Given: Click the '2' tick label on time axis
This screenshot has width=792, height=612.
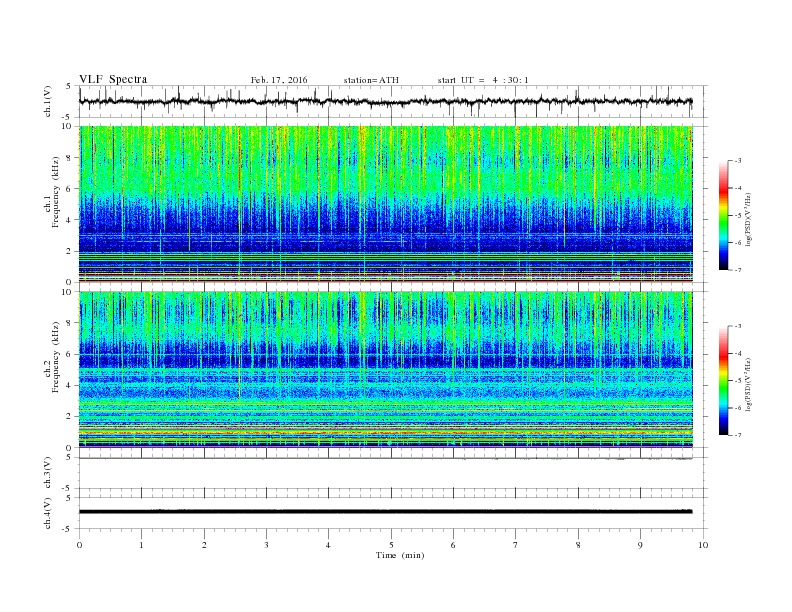Looking at the screenshot, I should pyautogui.click(x=204, y=545).
